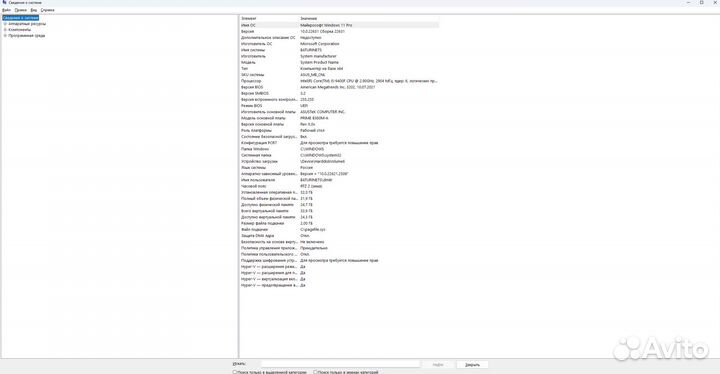Open the Вид menu
Viewport: 720px width, 374px height.
click(34, 10)
